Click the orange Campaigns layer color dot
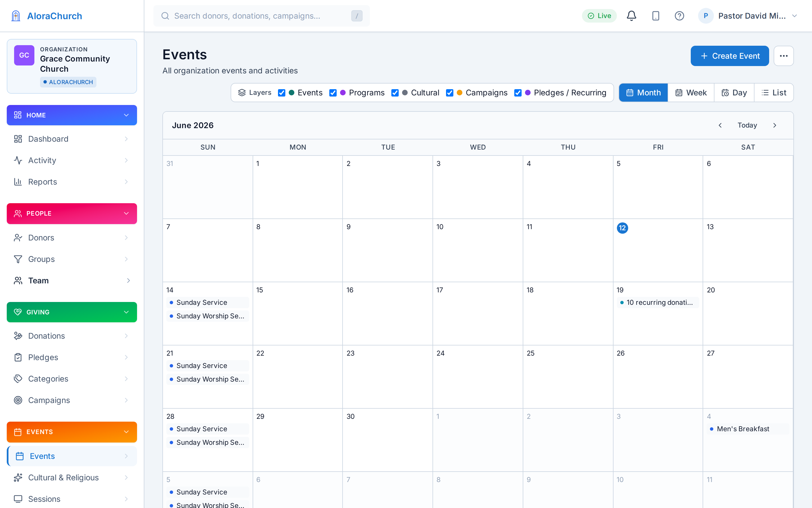Screen dimensions: 812x508 coord(460,93)
